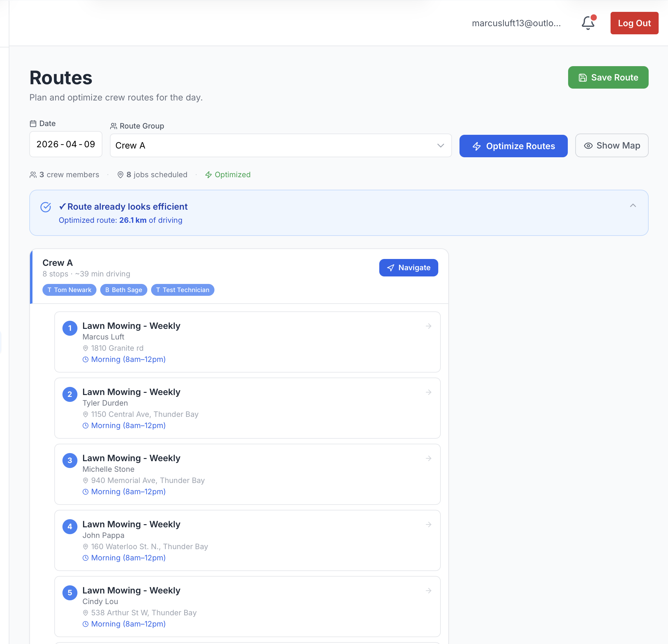Image resolution: width=668 pixels, height=644 pixels.
Task: Click the check circle icon in banner
Action: point(46,207)
